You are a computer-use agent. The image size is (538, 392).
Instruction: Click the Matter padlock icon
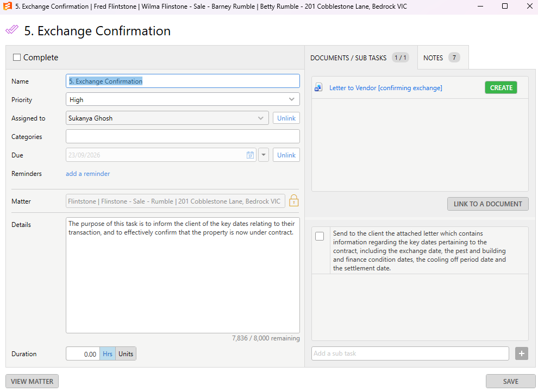(293, 200)
